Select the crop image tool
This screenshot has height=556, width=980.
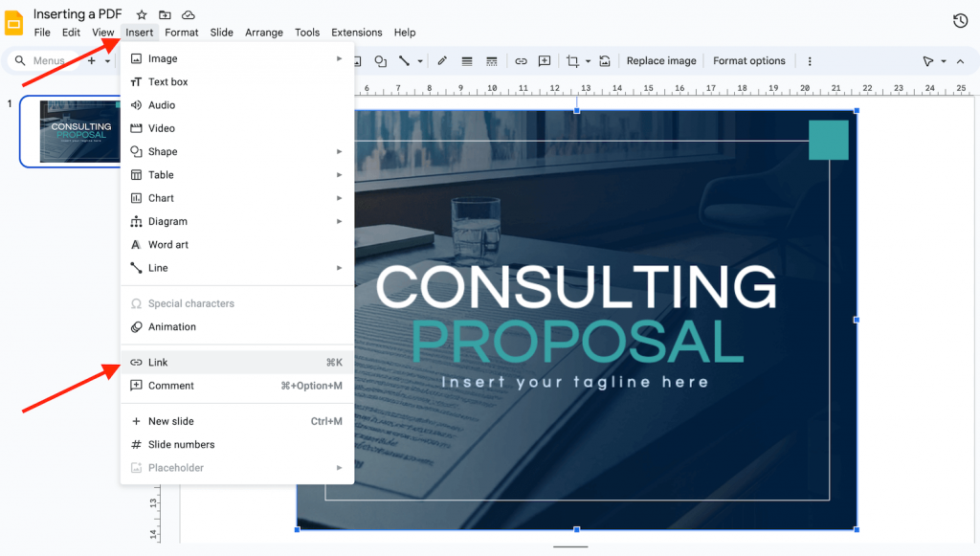[x=575, y=60]
